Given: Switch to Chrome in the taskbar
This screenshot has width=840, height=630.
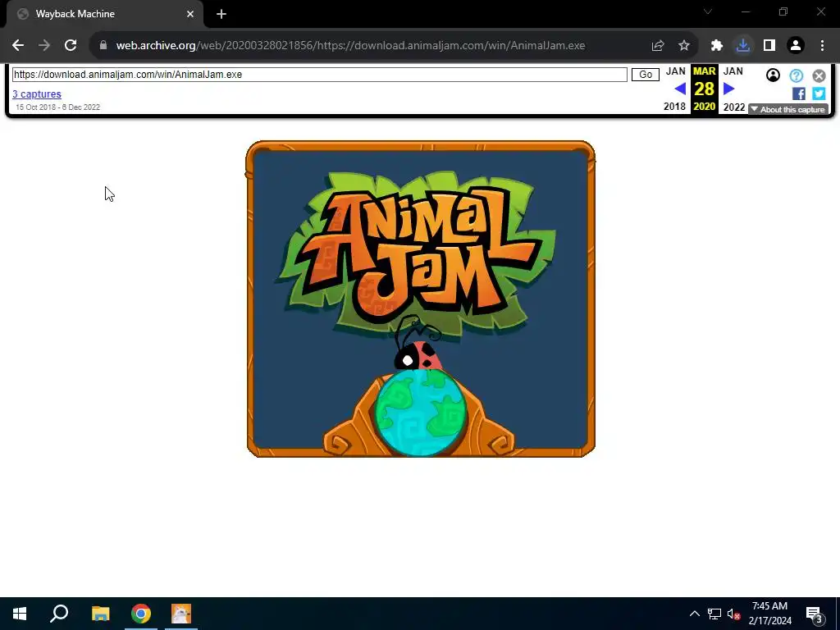Looking at the screenshot, I should pos(141,614).
